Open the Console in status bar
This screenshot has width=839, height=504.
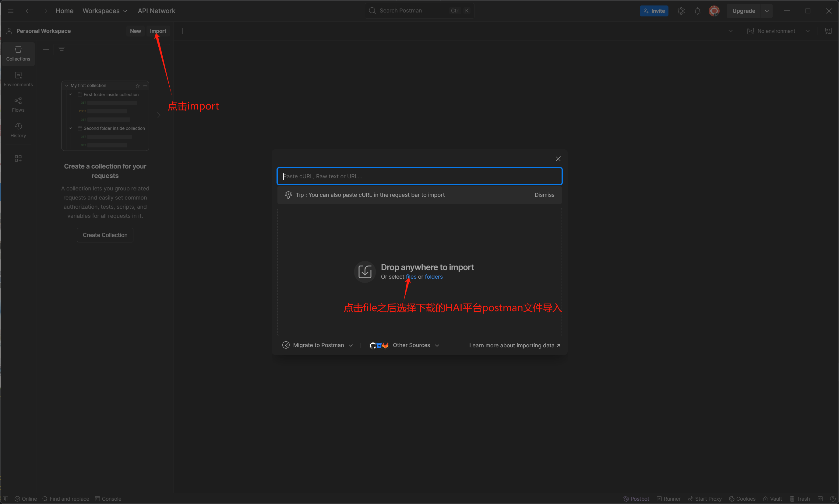tap(108, 499)
